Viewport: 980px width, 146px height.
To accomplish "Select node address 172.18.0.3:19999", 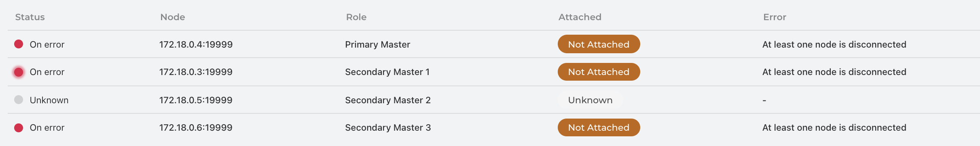I will [196, 72].
